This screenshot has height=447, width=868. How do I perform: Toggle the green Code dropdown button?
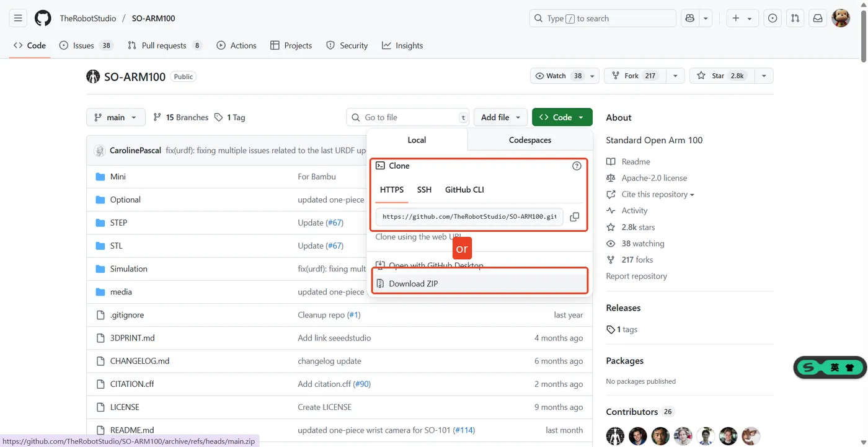click(562, 117)
